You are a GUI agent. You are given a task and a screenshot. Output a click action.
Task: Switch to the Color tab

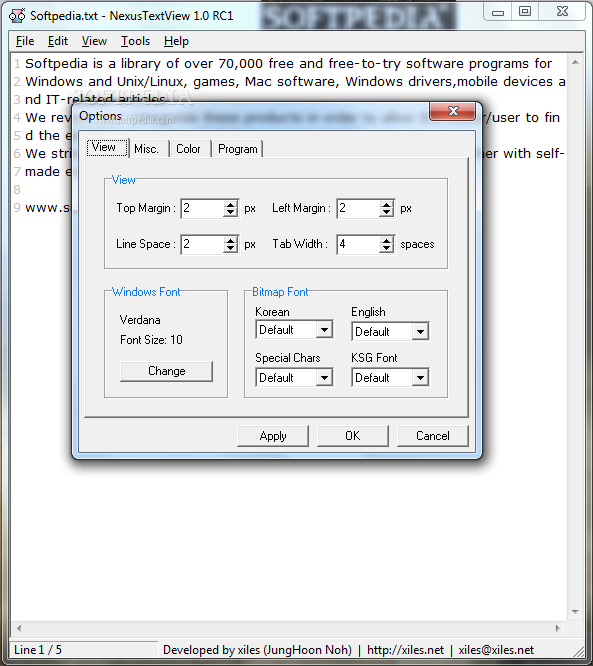[x=188, y=149]
